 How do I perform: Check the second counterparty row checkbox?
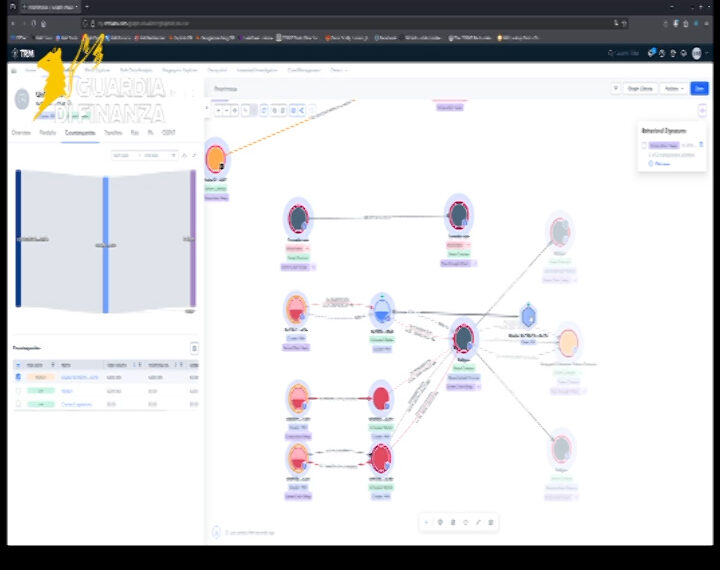(x=18, y=391)
